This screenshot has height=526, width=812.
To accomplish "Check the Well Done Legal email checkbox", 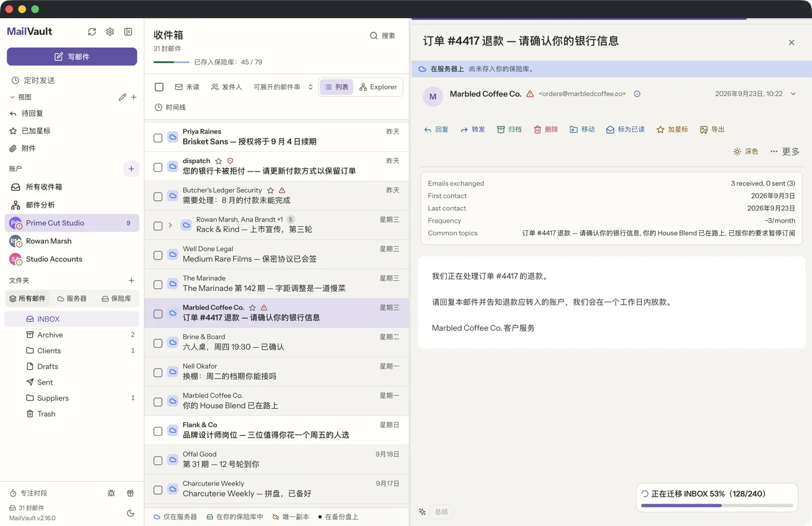I will 158,255.
